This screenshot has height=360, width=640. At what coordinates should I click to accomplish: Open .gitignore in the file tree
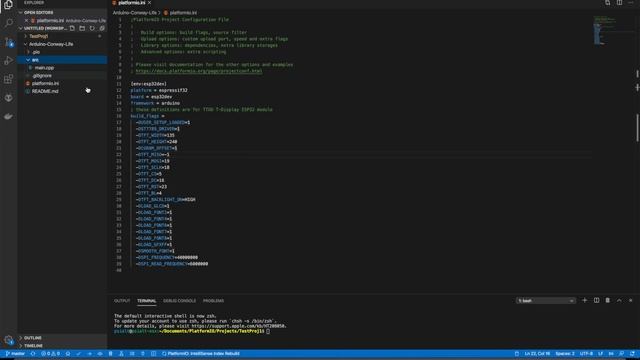42,76
